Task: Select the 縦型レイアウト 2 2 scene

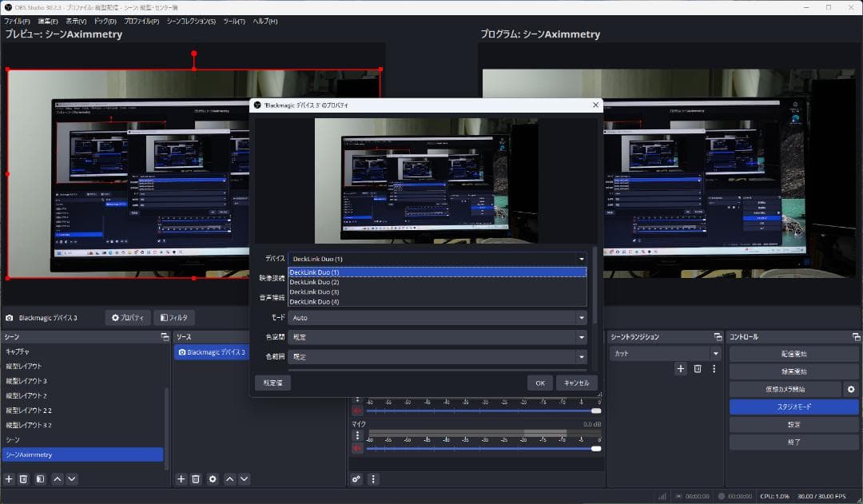Action: pos(82,411)
